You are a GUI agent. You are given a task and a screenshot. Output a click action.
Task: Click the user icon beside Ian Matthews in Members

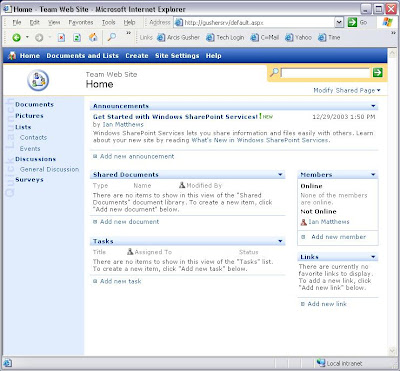tap(304, 222)
